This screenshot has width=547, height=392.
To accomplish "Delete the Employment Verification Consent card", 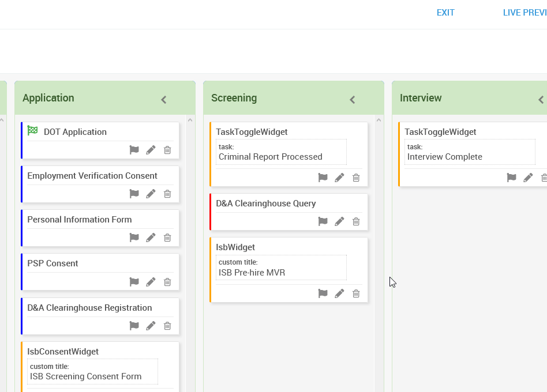I will pos(167,194).
